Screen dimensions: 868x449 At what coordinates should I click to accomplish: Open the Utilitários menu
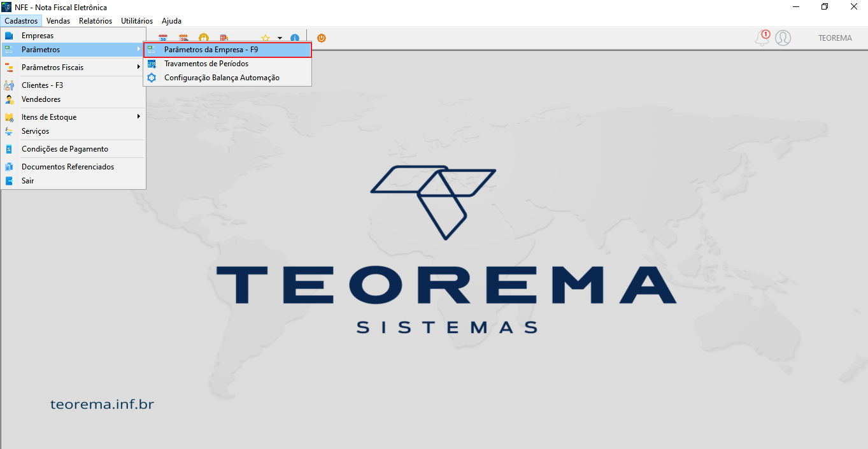(137, 21)
